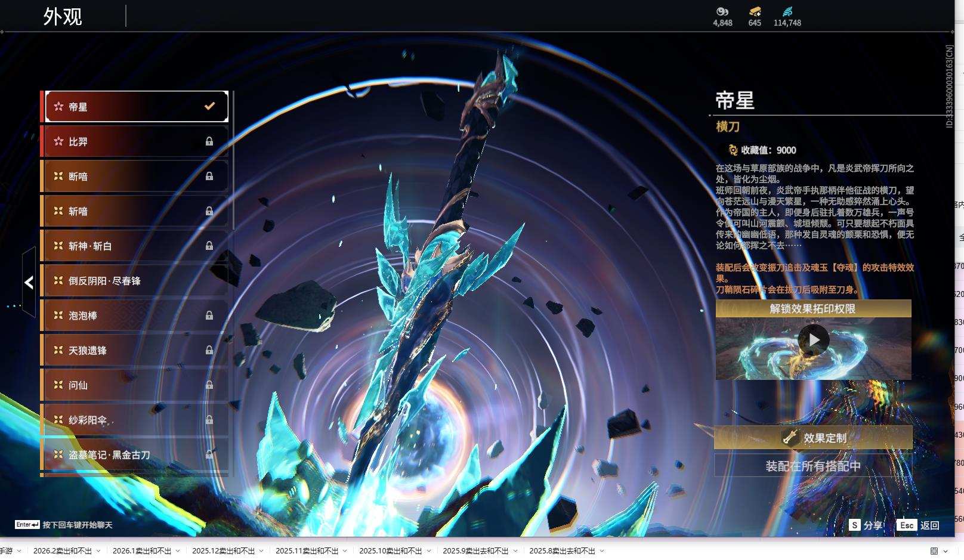The width and height of the screenshot is (964, 560).
Task: Click the blade icon on the 效果定制 button
Action: point(790,437)
